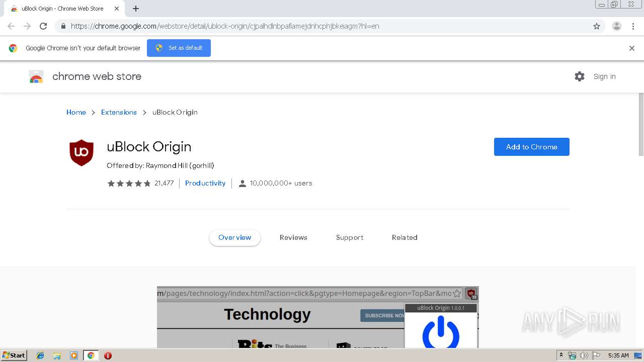The width and height of the screenshot is (644, 362).
Task: Click the 10,000,000+ users text
Action: [x=281, y=184]
